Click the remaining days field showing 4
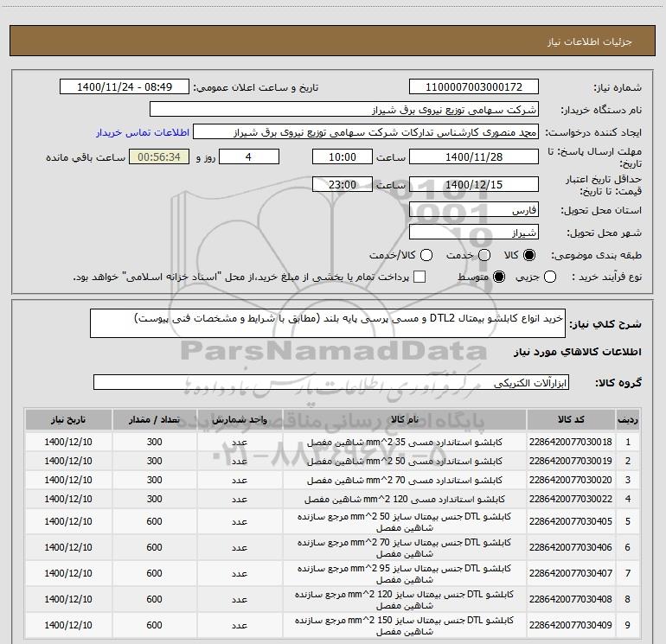Viewport: 666px width, 644px height. pyautogui.click(x=249, y=156)
